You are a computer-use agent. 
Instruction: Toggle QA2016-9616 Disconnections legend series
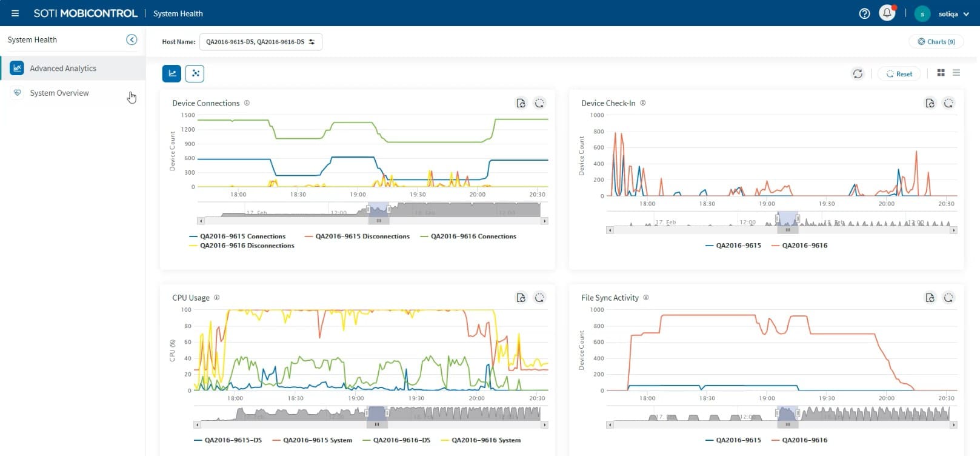coord(242,246)
